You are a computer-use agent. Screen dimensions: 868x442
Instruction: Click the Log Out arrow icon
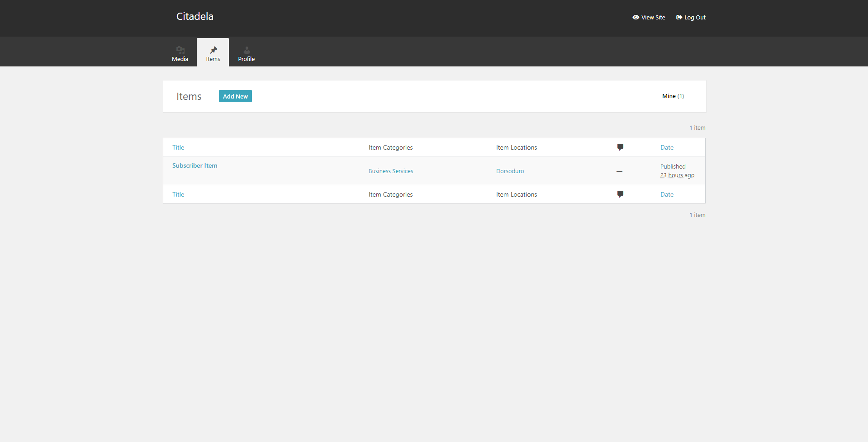pos(679,17)
